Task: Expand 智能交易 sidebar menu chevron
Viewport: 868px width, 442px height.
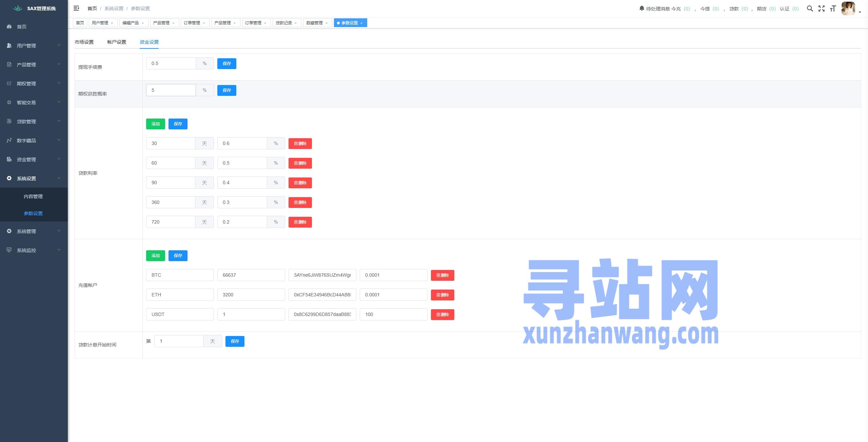Action: click(x=59, y=102)
